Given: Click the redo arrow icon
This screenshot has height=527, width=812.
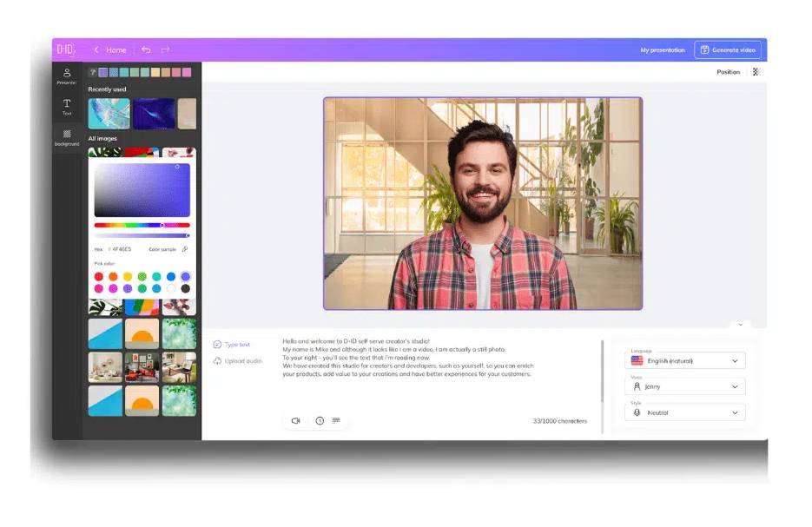Looking at the screenshot, I should point(165,50).
